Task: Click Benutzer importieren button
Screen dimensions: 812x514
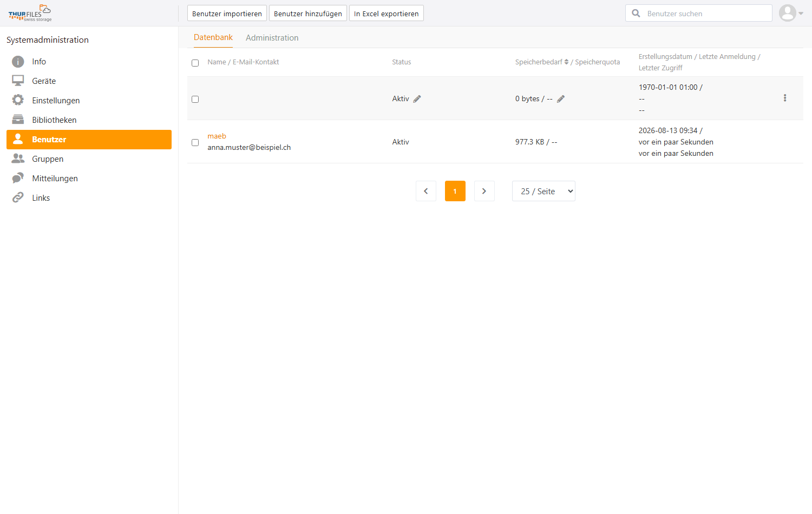Action: 227,14
